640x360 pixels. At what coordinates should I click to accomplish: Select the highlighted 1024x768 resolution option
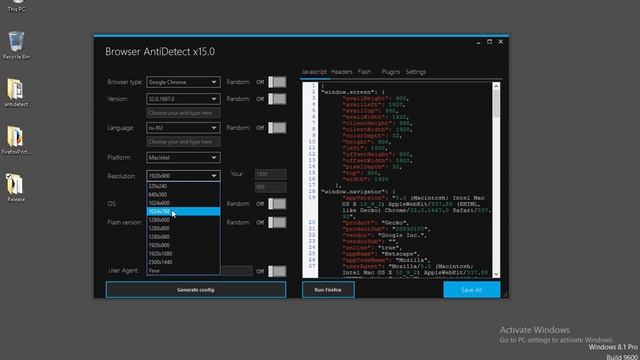(x=183, y=211)
